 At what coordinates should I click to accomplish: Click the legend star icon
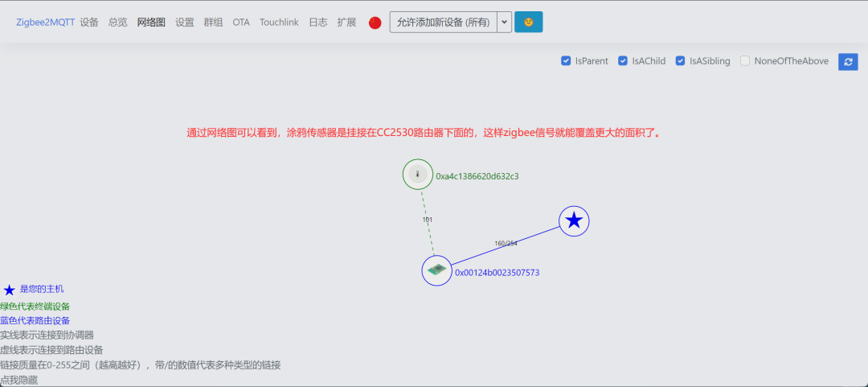[x=10, y=290]
